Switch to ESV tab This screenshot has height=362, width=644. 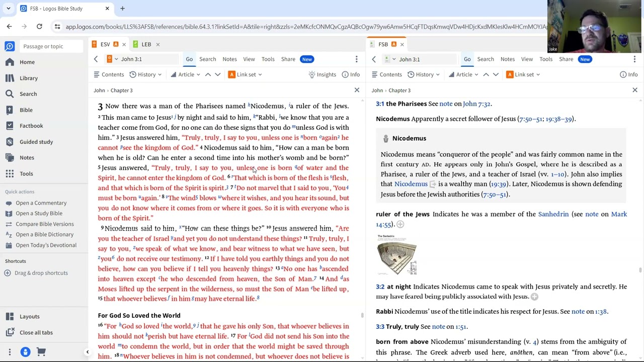(x=105, y=44)
